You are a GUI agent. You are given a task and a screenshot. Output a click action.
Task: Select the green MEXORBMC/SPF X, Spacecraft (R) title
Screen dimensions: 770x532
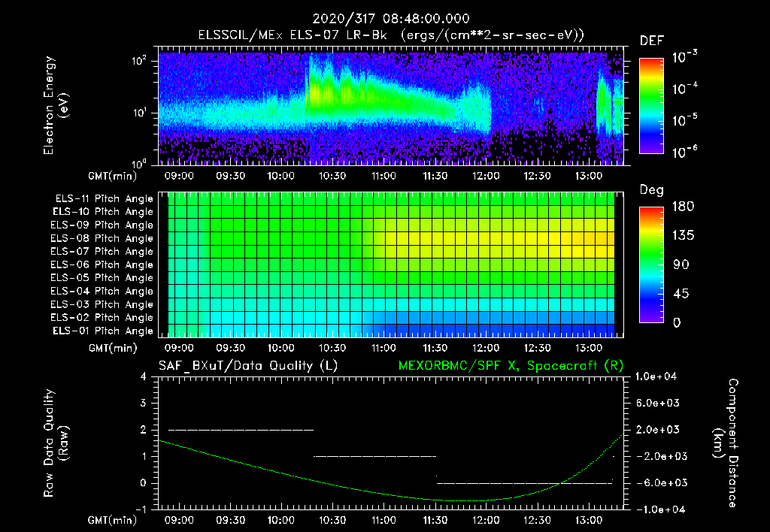pos(511,366)
